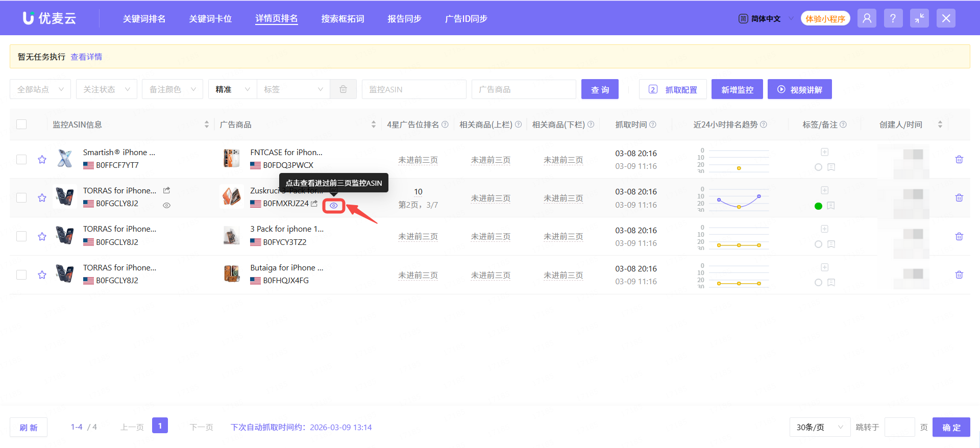Add a tag to the Butaiga row
This screenshot has height=448, width=980.
(x=824, y=267)
